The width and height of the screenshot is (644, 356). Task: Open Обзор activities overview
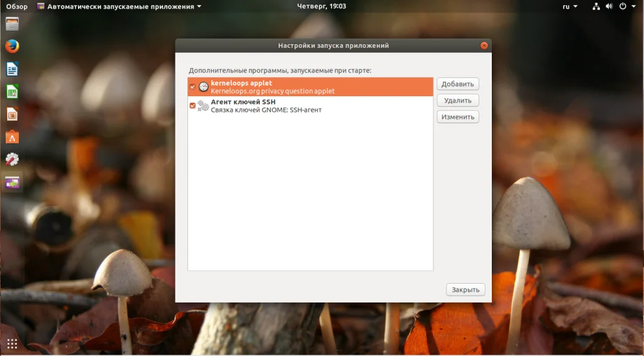pyautogui.click(x=16, y=6)
